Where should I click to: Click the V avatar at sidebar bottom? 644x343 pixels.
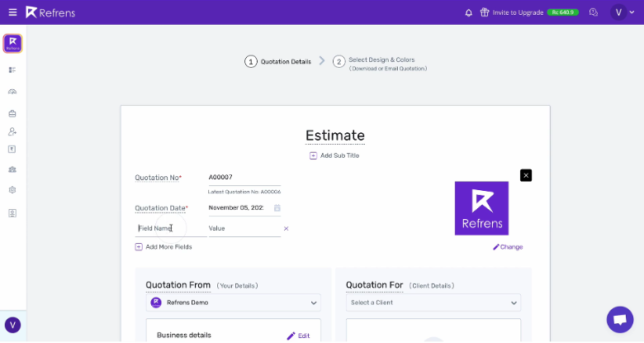click(x=12, y=325)
